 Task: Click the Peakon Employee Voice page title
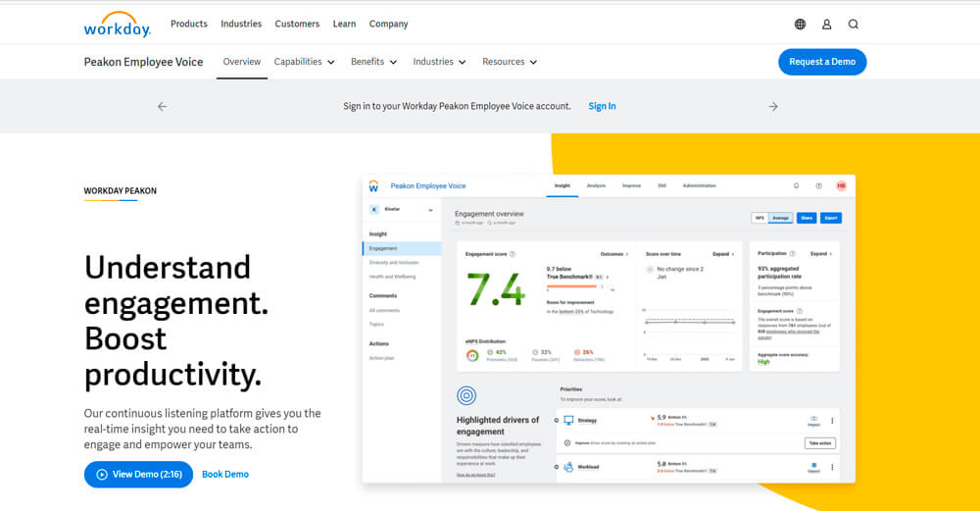pos(143,62)
